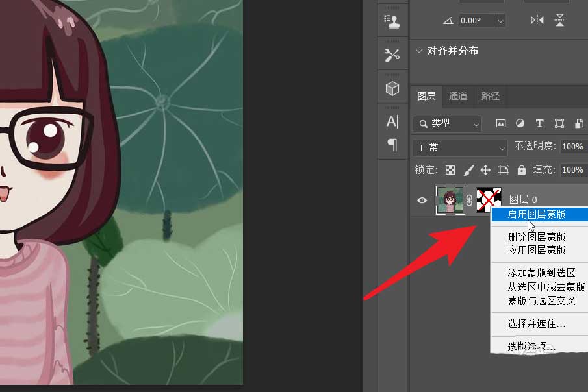Viewport: 588px width, 392px height.
Task: Open the 3D cube panel icon
Action: point(392,88)
